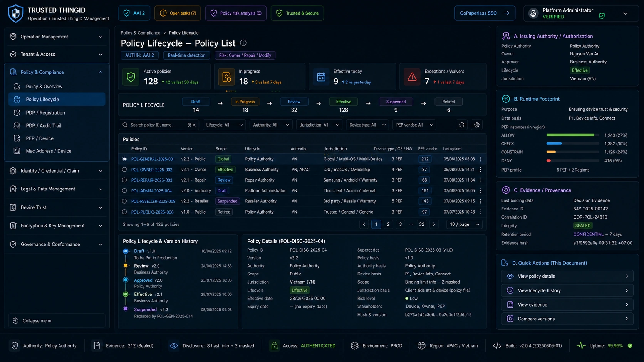Screen dimensions: 644x362
Task: Click Compare versions quick action
Action: click(567, 319)
